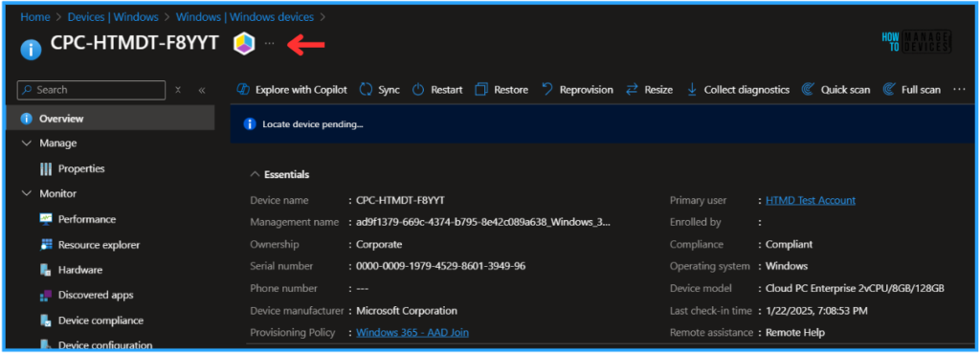Open Device configuration page

(x=105, y=345)
